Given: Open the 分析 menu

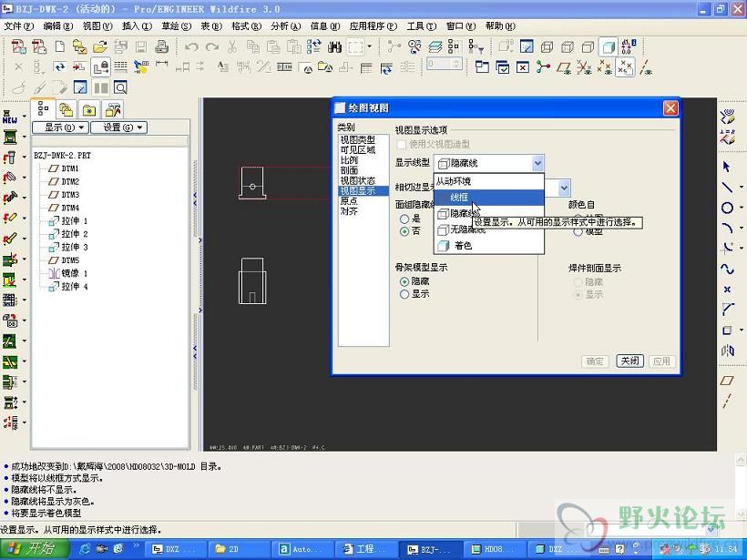Looking at the screenshot, I should tap(285, 26).
